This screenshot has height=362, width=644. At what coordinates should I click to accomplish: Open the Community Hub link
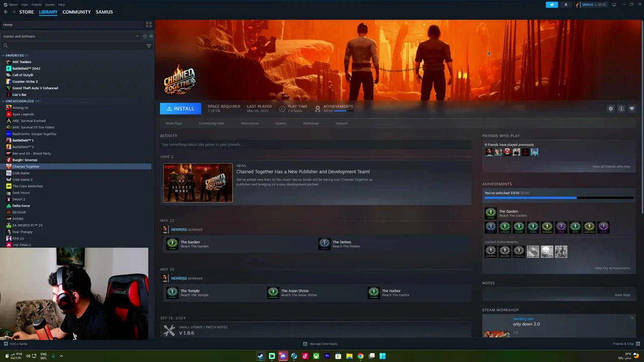tap(211, 123)
